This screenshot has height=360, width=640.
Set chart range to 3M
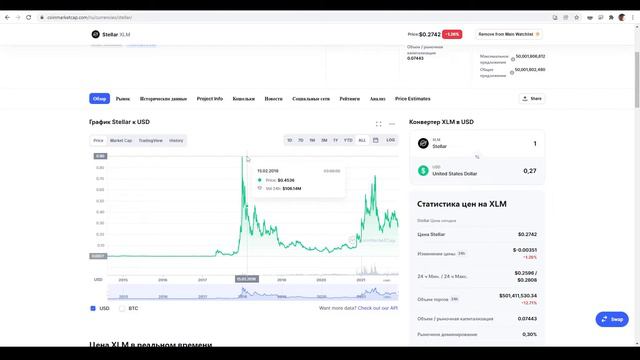pos(324,140)
